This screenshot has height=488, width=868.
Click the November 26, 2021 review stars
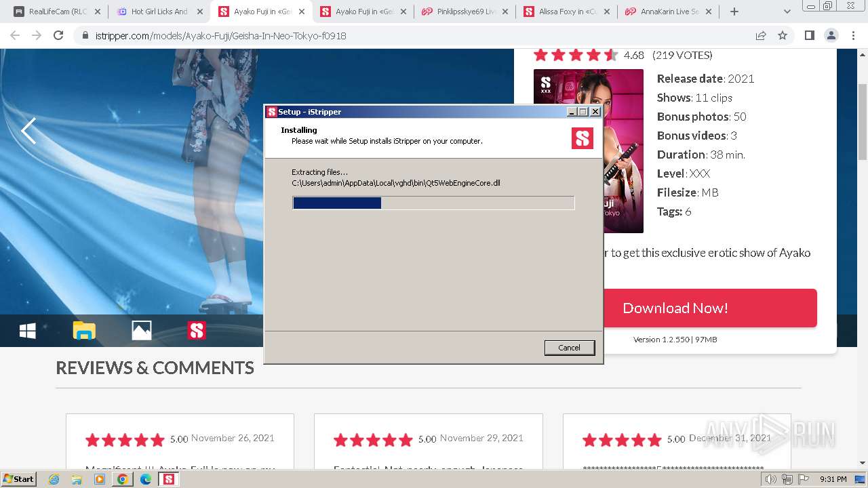tap(125, 441)
